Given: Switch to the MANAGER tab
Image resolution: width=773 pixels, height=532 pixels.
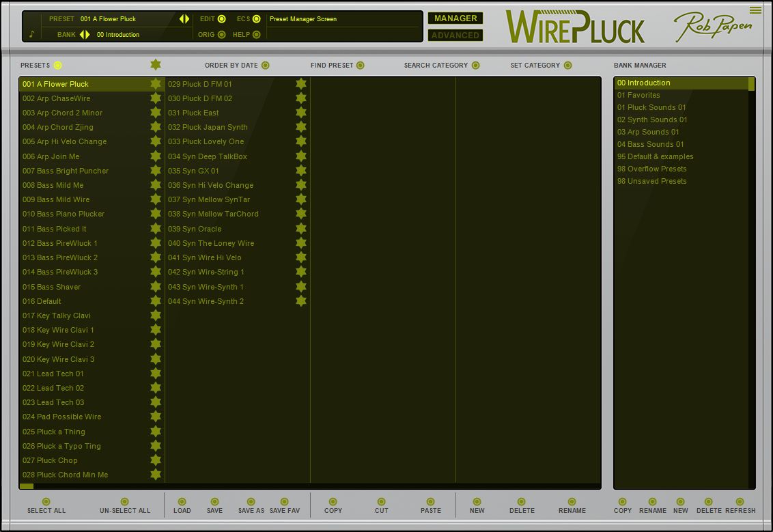Looking at the screenshot, I should pos(455,18).
